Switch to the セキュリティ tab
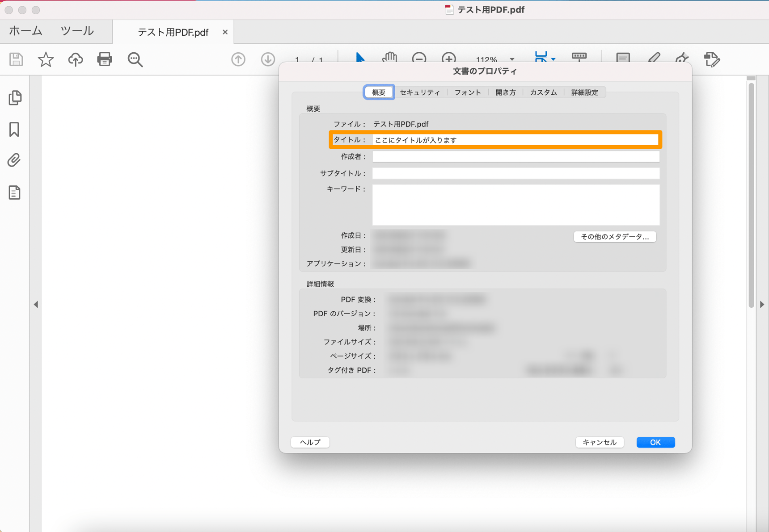The height and width of the screenshot is (532, 769). pyautogui.click(x=420, y=92)
